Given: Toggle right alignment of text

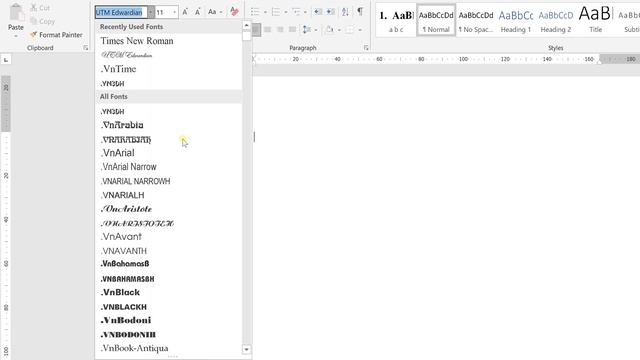Looking at the screenshot, I should click(x=280, y=29).
